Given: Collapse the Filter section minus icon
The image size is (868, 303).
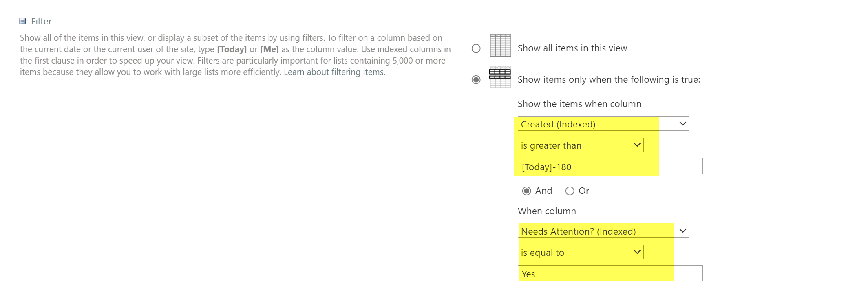Looking at the screenshot, I should pyautogui.click(x=23, y=21).
